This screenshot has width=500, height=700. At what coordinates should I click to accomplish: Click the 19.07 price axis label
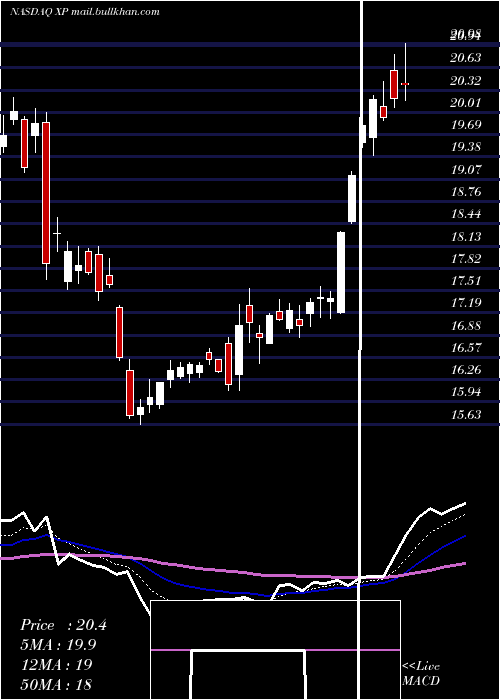[x=466, y=169]
